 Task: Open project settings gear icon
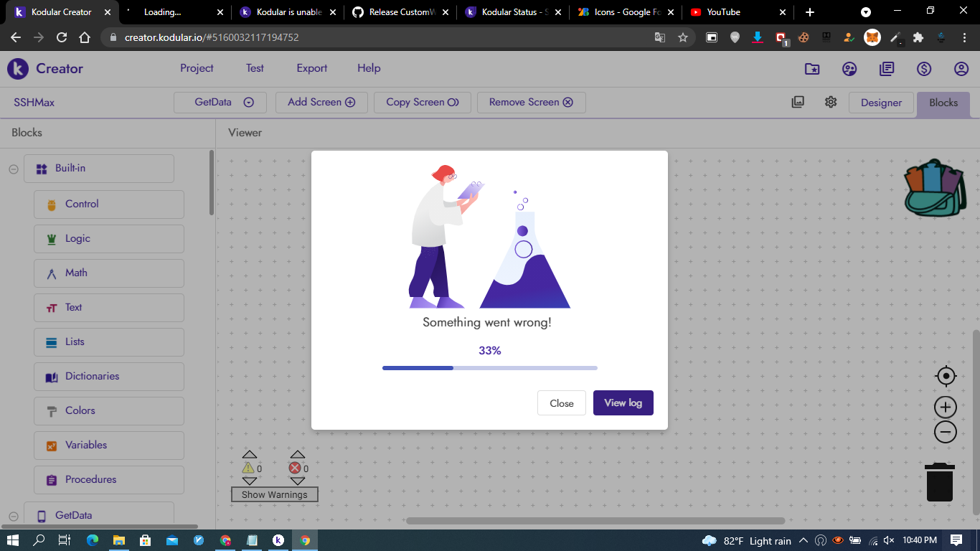[831, 102]
